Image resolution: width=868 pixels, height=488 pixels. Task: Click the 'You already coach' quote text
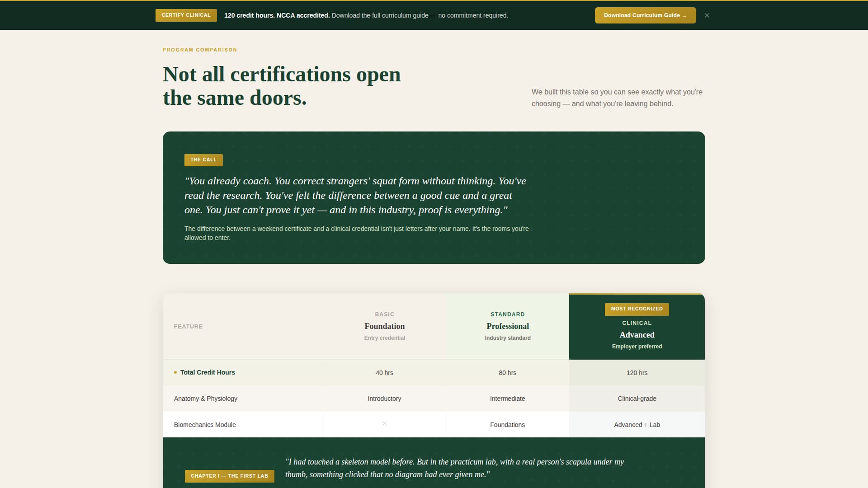(355, 195)
